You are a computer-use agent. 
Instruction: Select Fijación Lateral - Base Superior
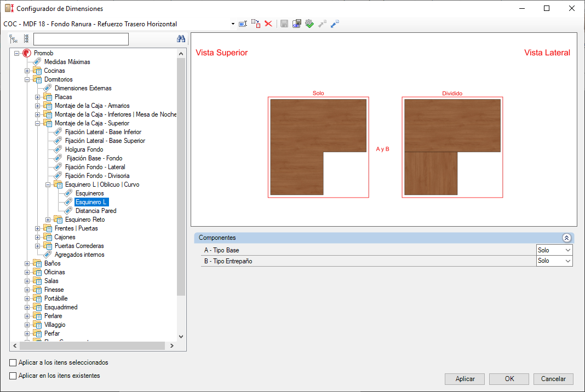[105, 141]
